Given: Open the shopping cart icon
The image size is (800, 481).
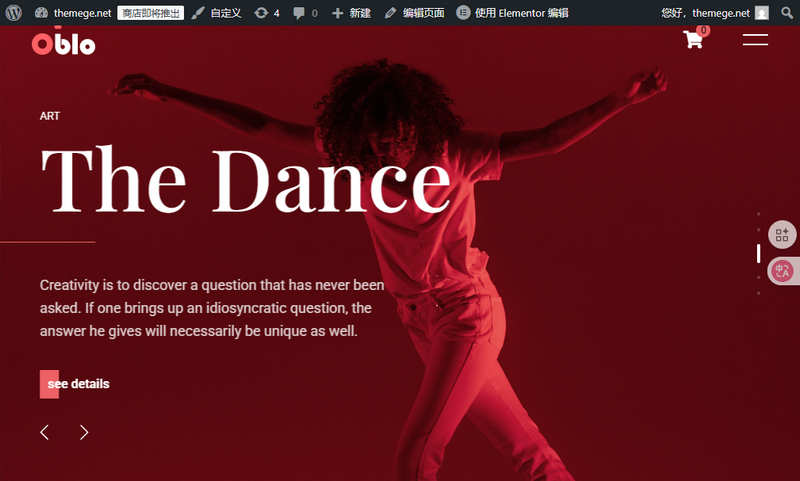Looking at the screenshot, I should 695,39.
